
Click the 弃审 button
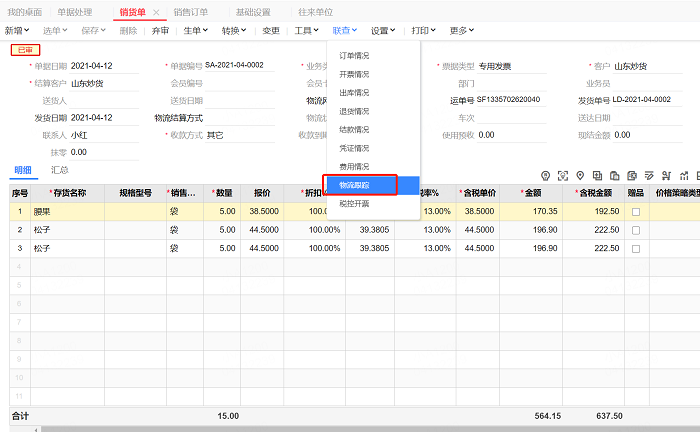click(x=160, y=31)
